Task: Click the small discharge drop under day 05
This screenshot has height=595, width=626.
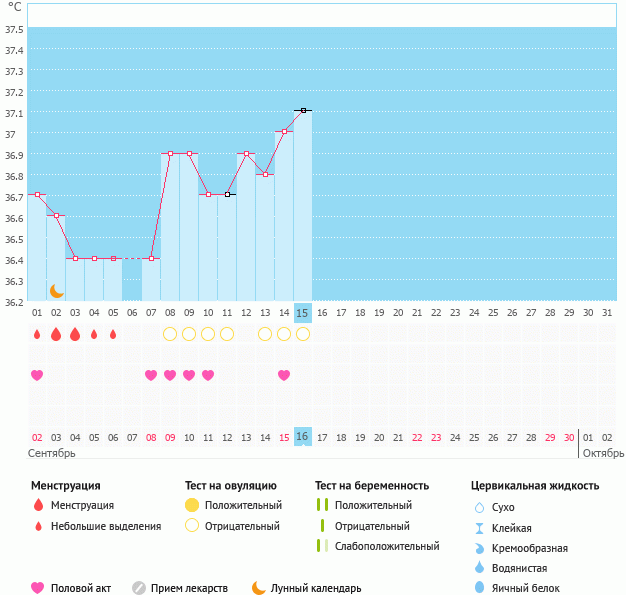Action: (113, 334)
